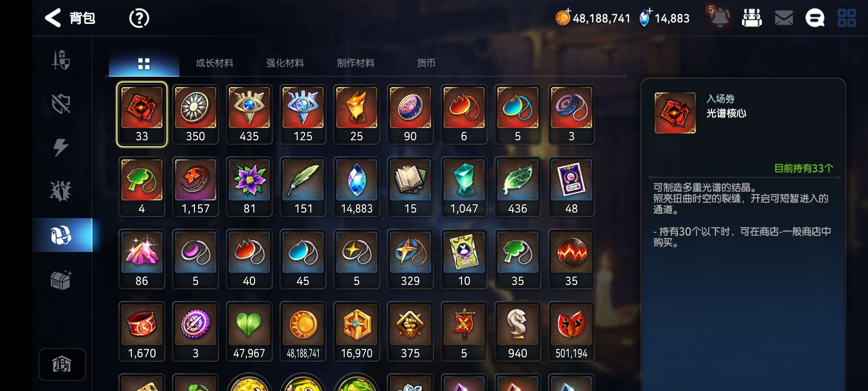Select the treasure chest sidebar category
868x391 pixels.
[x=61, y=280]
